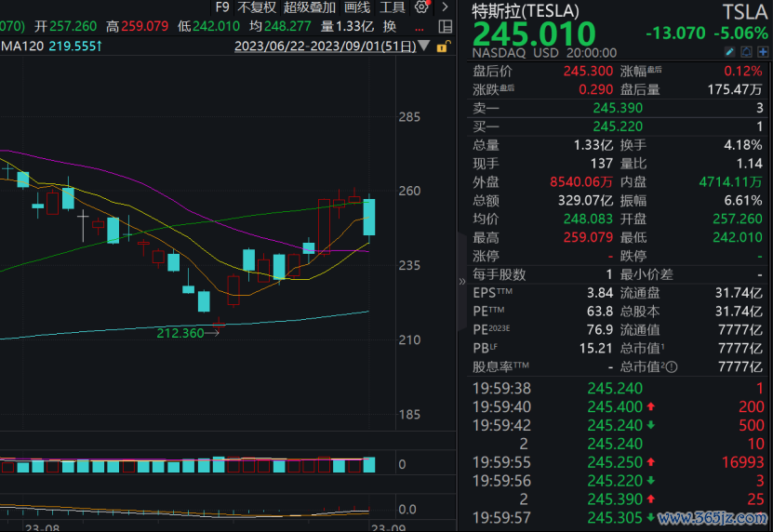Click the right chevron in chart toolbar

(446, 7)
